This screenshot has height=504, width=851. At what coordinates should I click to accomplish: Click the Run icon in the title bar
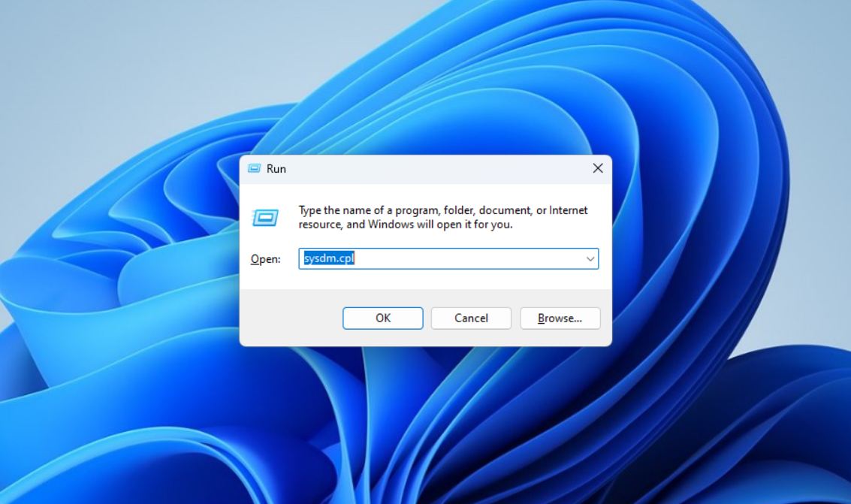pos(254,168)
